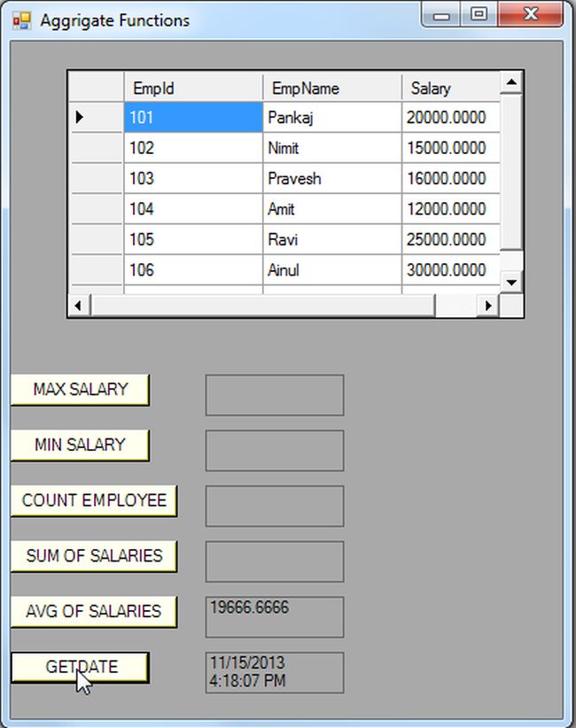This screenshot has height=728, width=576.
Task: Select cell with EmpId 106
Action: pos(193,270)
